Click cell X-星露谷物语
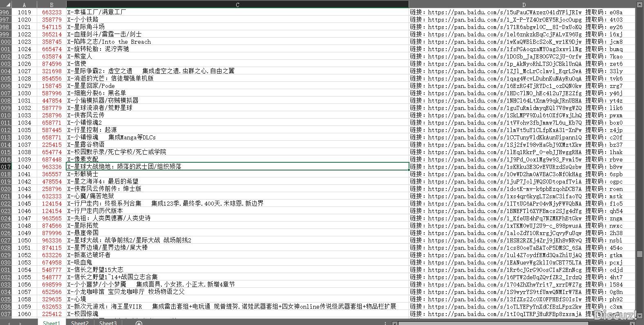Viewport: 644px width, 325px height. click(237, 145)
